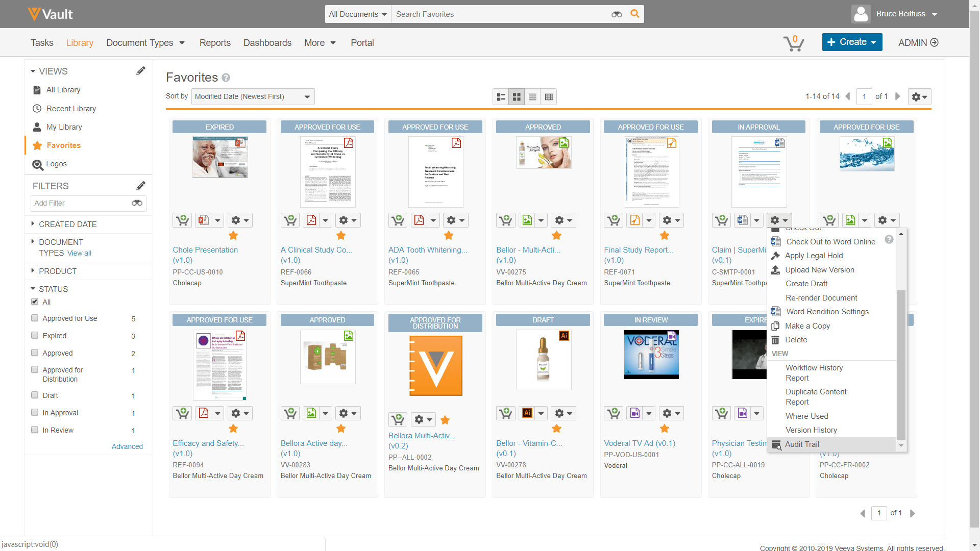The image size is (980, 551).
Task: Open the Advanced filters link
Action: [127, 446]
